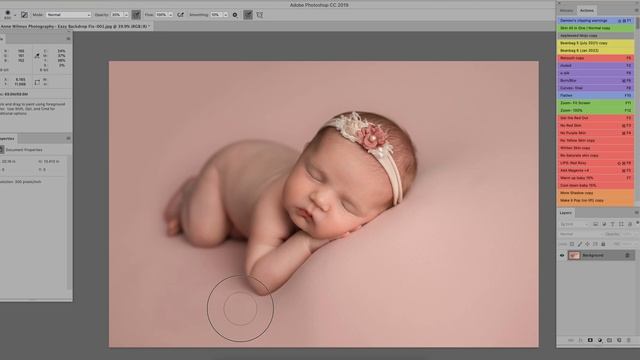Enable airbrush-style build-up
The height and width of the screenshot is (360, 640).
(x=180, y=15)
